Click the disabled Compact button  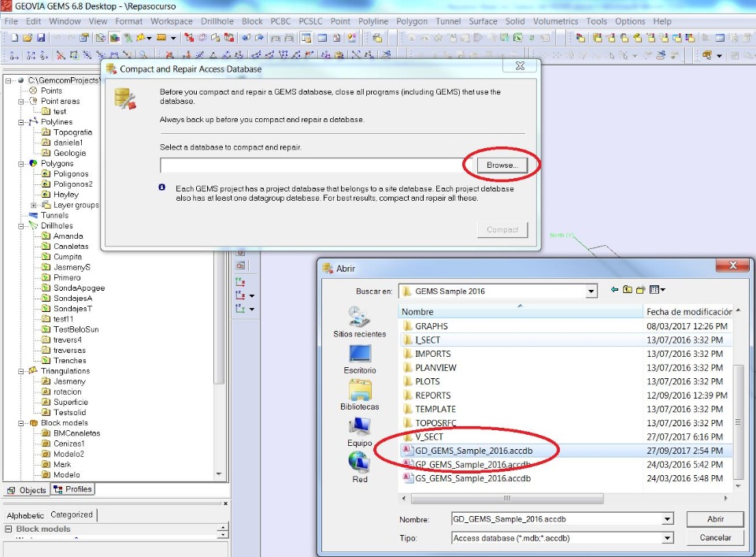502,229
